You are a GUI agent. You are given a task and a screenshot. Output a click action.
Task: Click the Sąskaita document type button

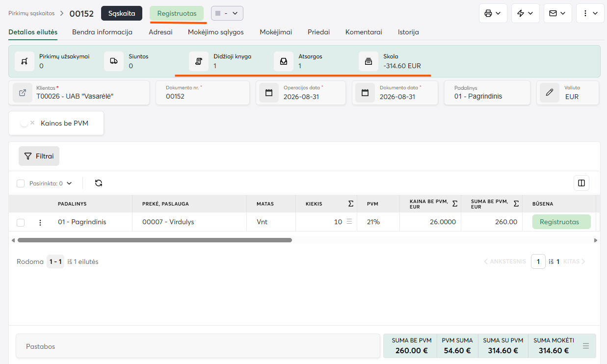[x=122, y=13]
